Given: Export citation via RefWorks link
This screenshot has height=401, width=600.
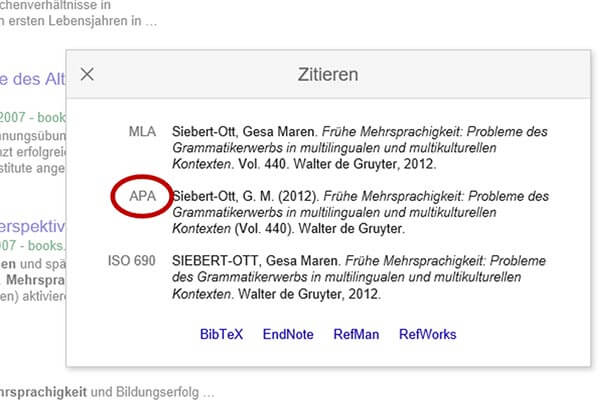Looking at the screenshot, I should pyautogui.click(x=429, y=334).
